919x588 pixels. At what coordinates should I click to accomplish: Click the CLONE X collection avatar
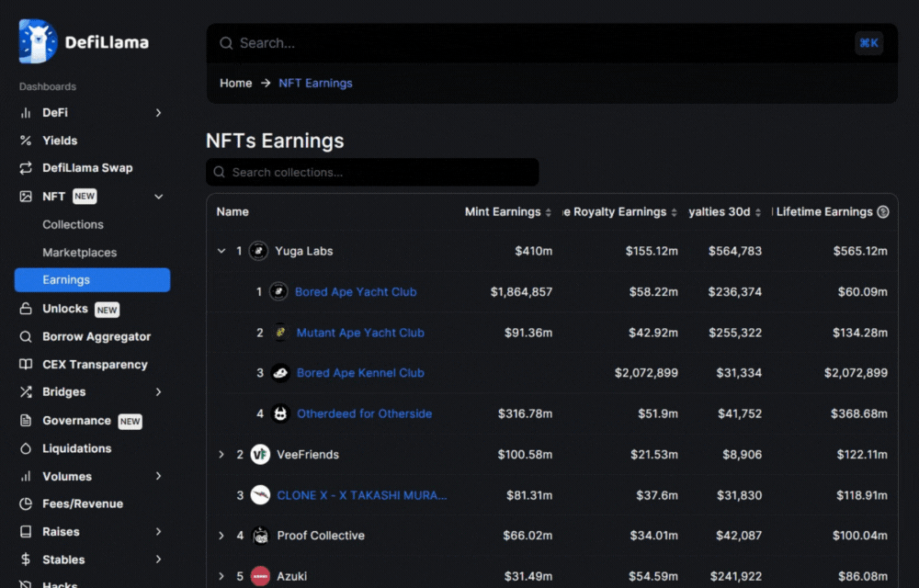coord(260,495)
